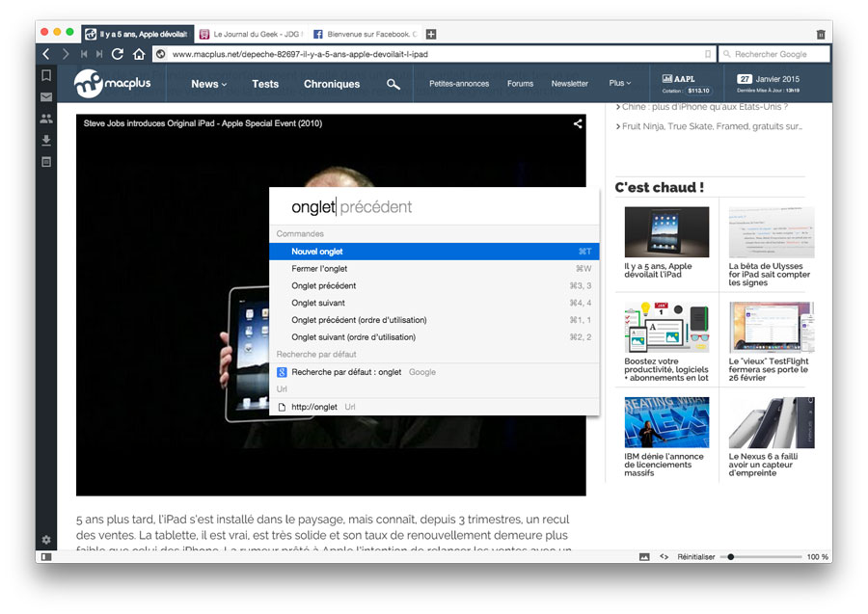
Task: Open the Bookmarks panel in the sidebar
Action: click(46, 75)
